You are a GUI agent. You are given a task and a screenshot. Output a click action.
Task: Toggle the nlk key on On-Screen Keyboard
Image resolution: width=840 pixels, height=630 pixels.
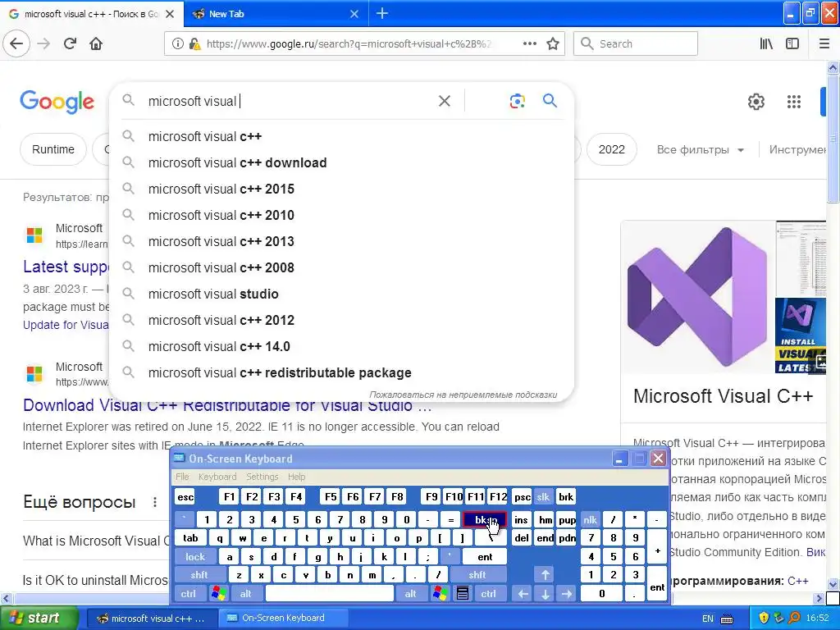pos(591,519)
